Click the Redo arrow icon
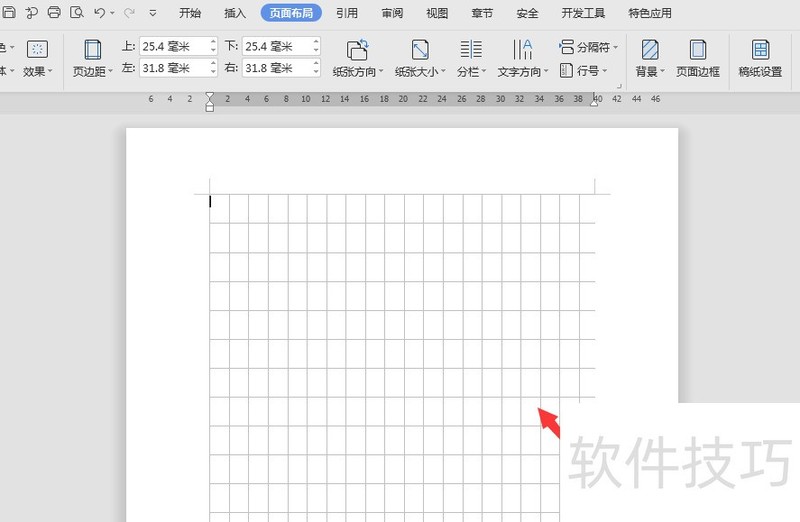This screenshot has height=522, width=800. [x=129, y=13]
